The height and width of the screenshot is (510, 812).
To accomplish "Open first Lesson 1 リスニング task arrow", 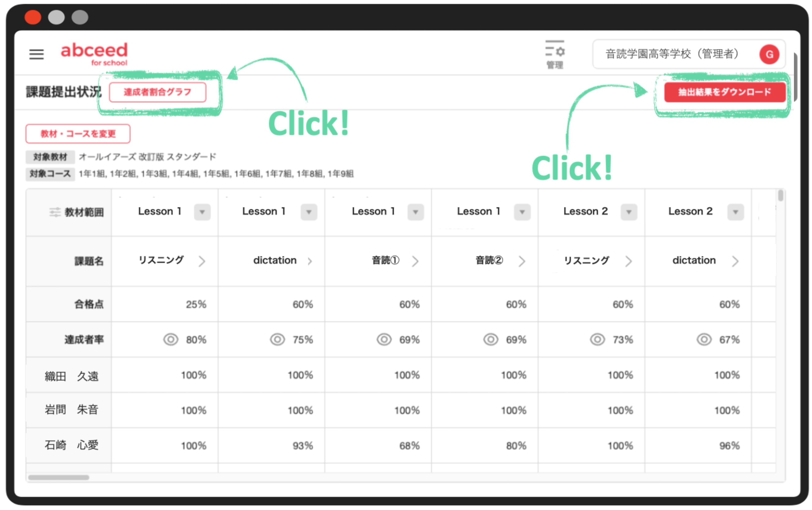I will tap(202, 261).
